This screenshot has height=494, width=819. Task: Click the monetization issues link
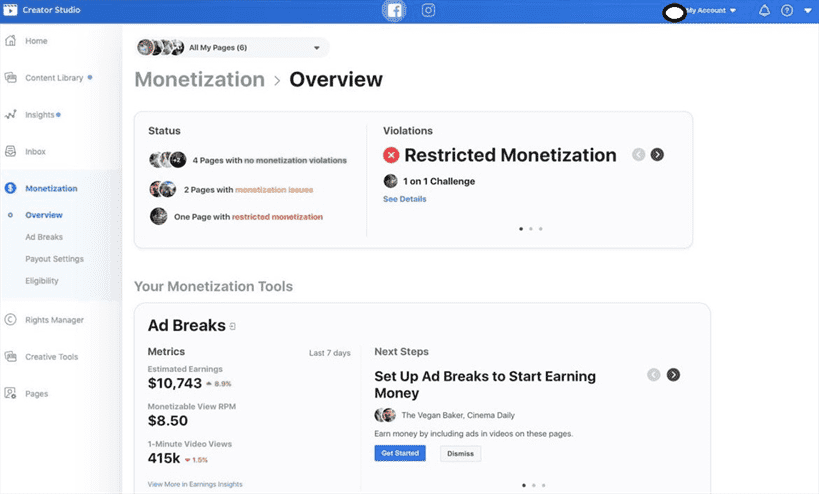274,190
